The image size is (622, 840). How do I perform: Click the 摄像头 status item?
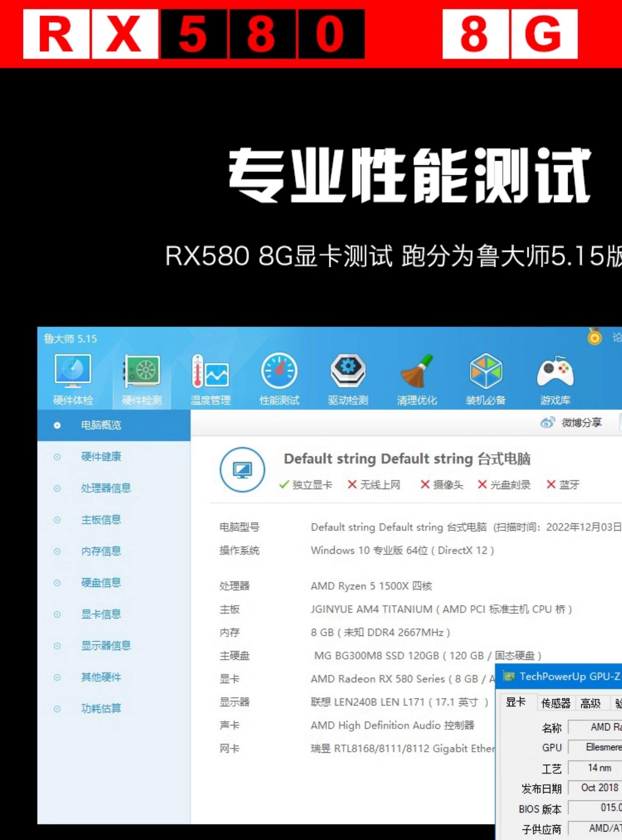[x=442, y=485]
